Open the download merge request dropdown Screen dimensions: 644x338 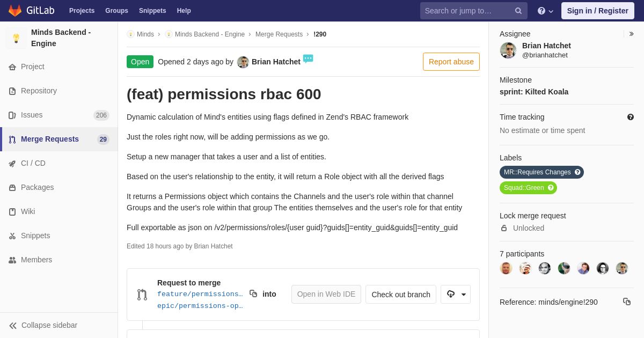coord(456,294)
